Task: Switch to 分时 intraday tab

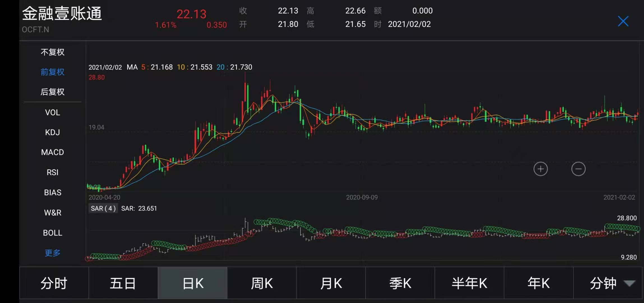Action: pyautogui.click(x=54, y=283)
